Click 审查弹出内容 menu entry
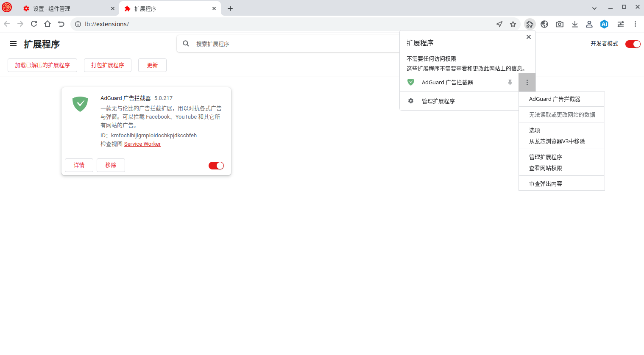 point(562,184)
